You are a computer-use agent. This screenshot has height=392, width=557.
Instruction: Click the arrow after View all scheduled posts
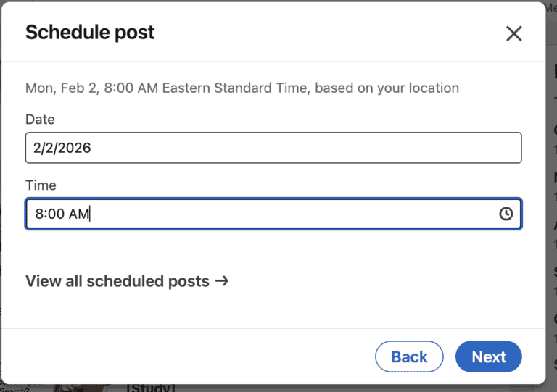222,280
